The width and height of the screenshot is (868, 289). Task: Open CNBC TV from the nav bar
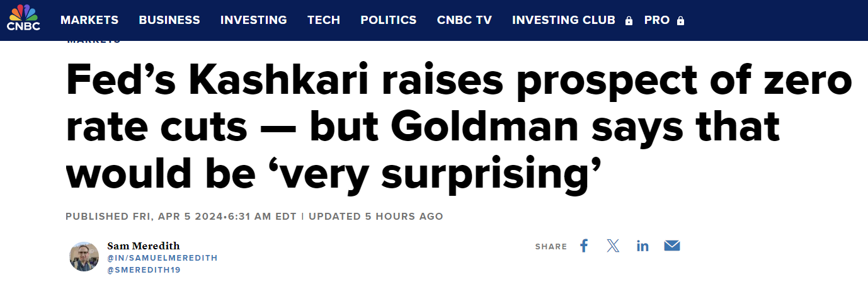(x=464, y=20)
